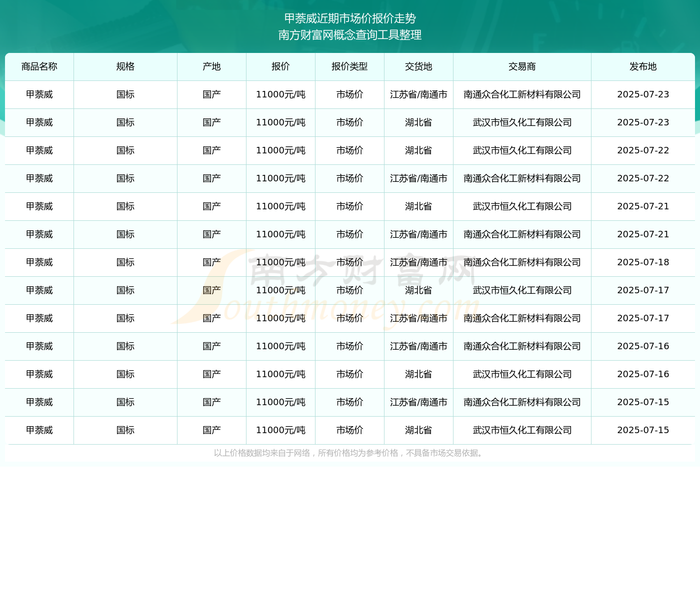Click the 交易商 column header
Viewport: 700px width, 602px height.
pyautogui.click(x=522, y=66)
